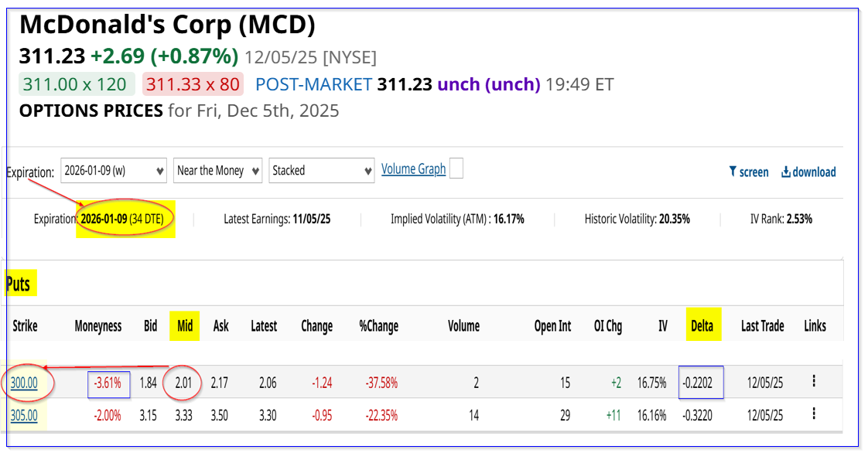Viewport: 868px width, 453px height.
Task: Click the Volume Graph link
Action: pos(413,169)
